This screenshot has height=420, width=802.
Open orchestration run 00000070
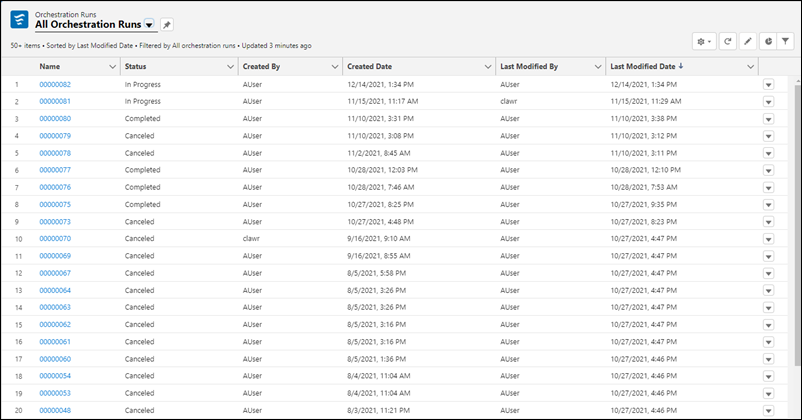coord(55,239)
